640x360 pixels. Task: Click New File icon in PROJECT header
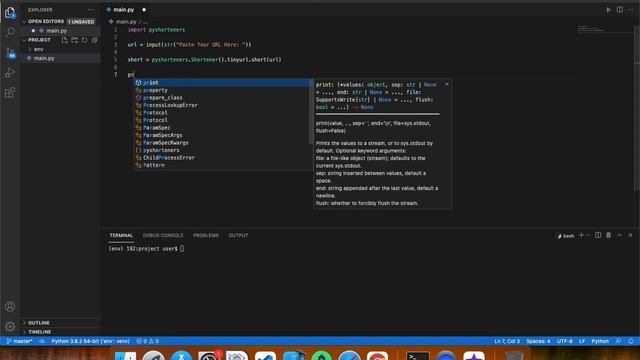tap(64, 40)
